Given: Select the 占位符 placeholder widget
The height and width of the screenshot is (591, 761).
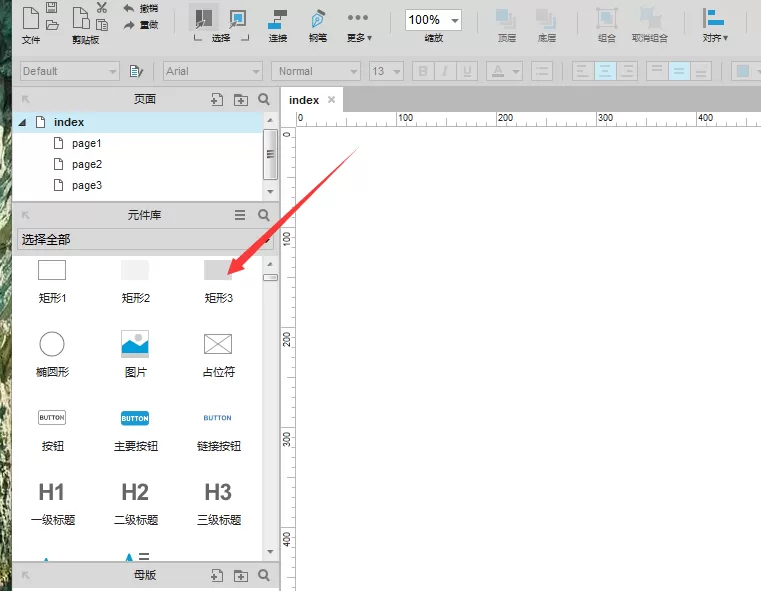Looking at the screenshot, I should (218, 356).
